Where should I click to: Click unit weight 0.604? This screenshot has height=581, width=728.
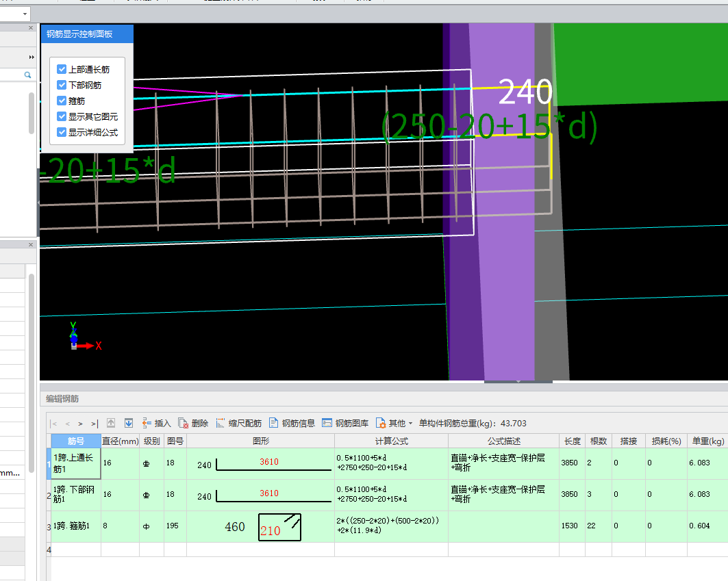click(x=699, y=526)
